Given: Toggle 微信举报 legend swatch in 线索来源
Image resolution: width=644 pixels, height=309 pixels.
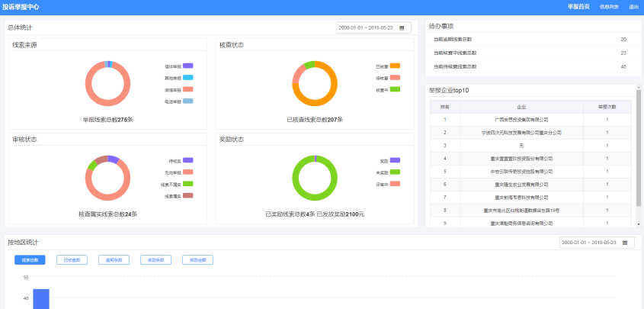Looking at the screenshot, I should point(187,89).
